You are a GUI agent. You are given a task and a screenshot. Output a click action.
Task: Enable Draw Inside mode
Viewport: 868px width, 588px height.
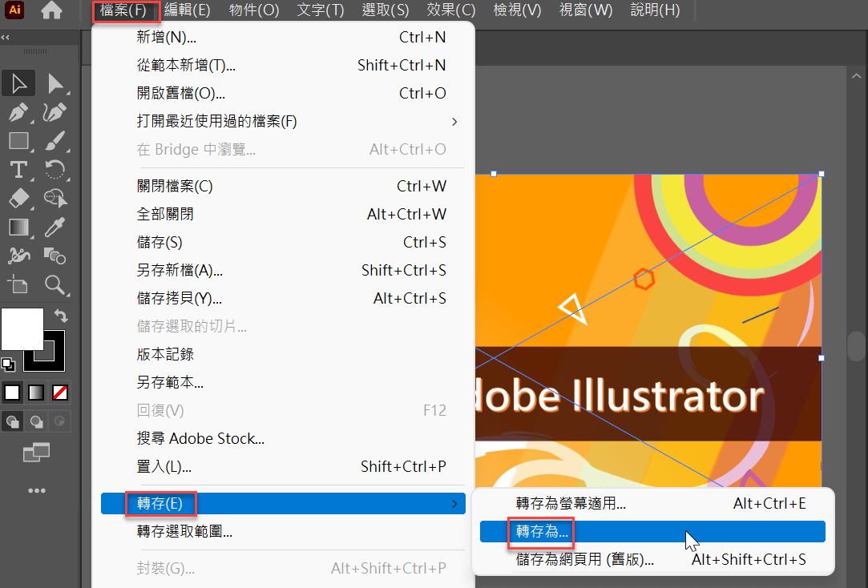[x=59, y=421]
